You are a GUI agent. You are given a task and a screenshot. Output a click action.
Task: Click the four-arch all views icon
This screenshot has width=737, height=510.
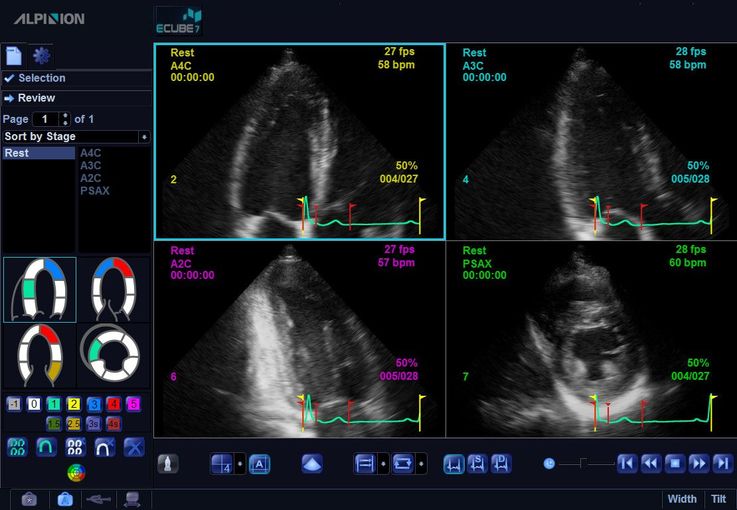tap(17, 447)
